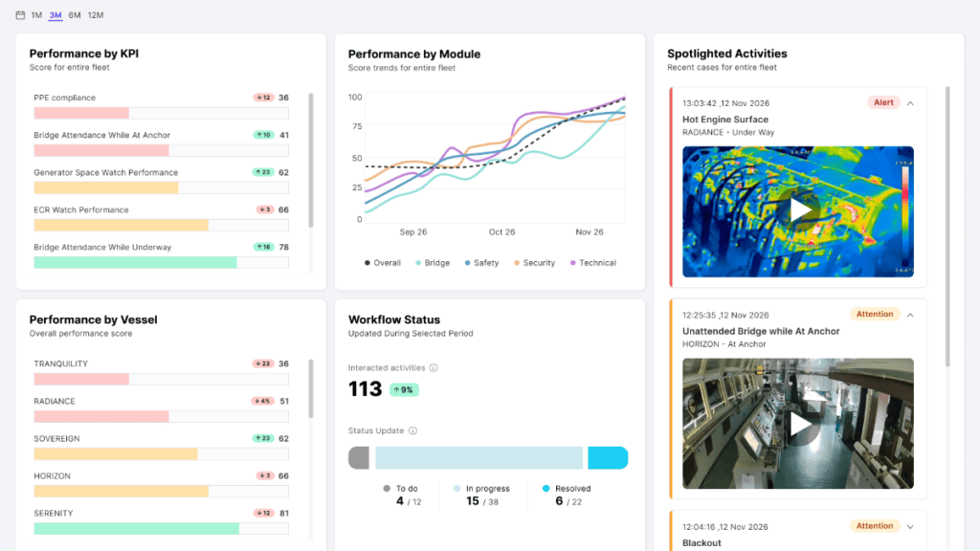Click the PPE compliance down 12 badge
Screen dimensions: 980x551
click(264, 98)
